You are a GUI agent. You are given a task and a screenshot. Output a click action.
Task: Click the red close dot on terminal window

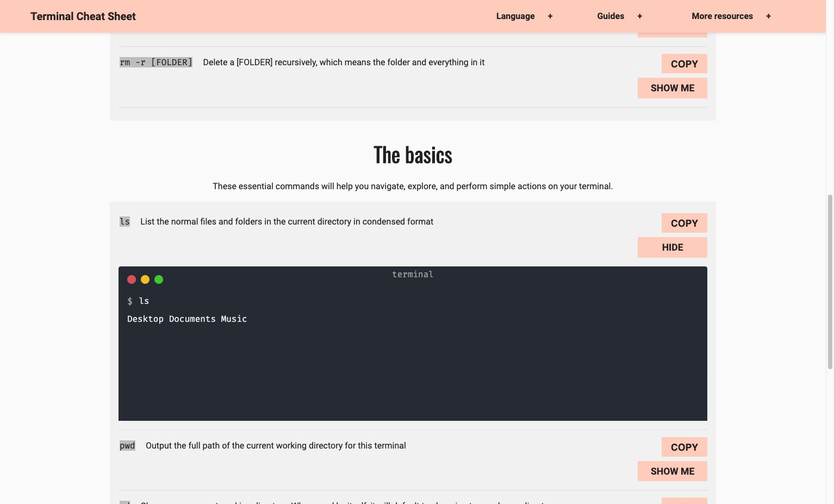[132, 279]
